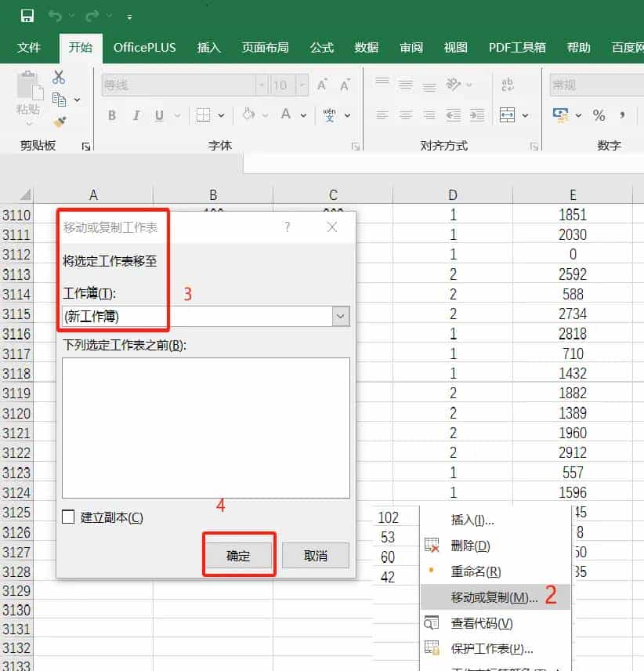This screenshot has height=671, width=644.
Task: Click the Save icon in title bar
Action: point(27,16)
